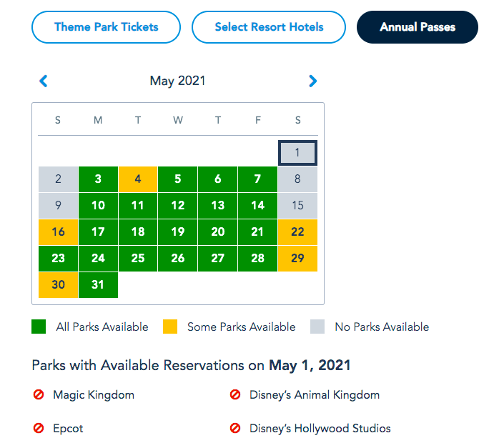Choose May 16 on the calendar
Image resolution: width=484 pixels, height=448 pixels.
[x=58, y=232]
